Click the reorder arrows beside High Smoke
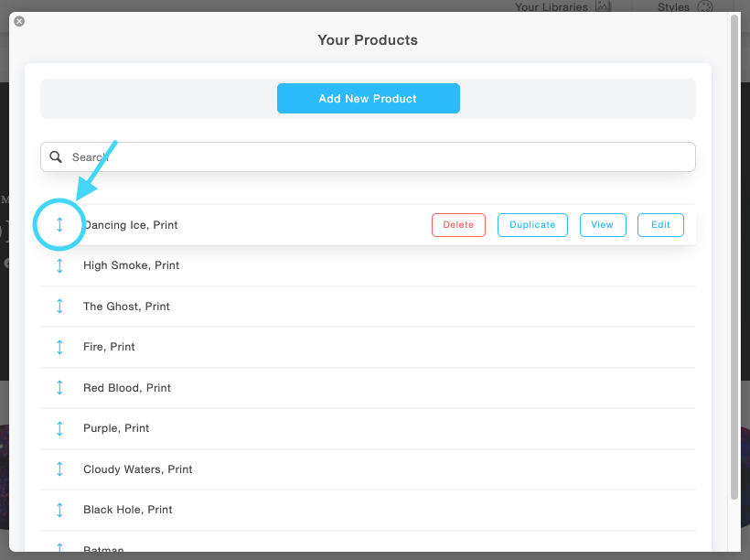Viewport: 750px width, 560px height. coord(59,265)
